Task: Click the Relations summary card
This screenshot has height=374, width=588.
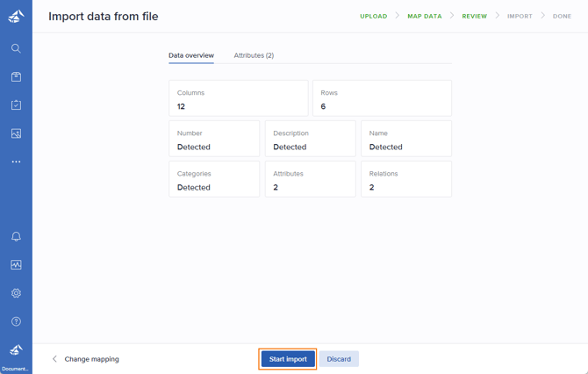Action: (x=405, y=179)
